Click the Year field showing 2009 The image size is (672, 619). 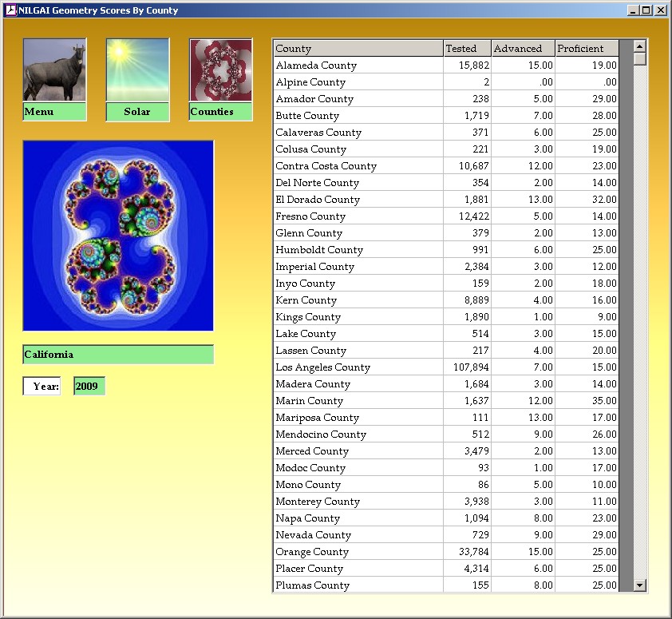coord(89,387)
